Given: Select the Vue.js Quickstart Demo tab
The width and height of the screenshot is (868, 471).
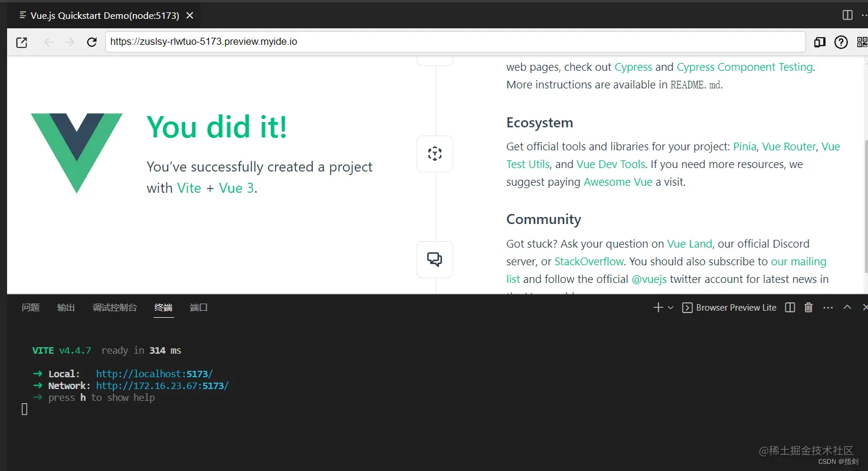Looking at the screenshot, I should pos(104,16).
